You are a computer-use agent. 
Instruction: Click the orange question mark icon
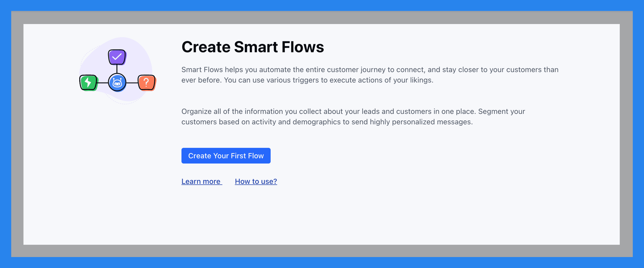tap(147, 82)
